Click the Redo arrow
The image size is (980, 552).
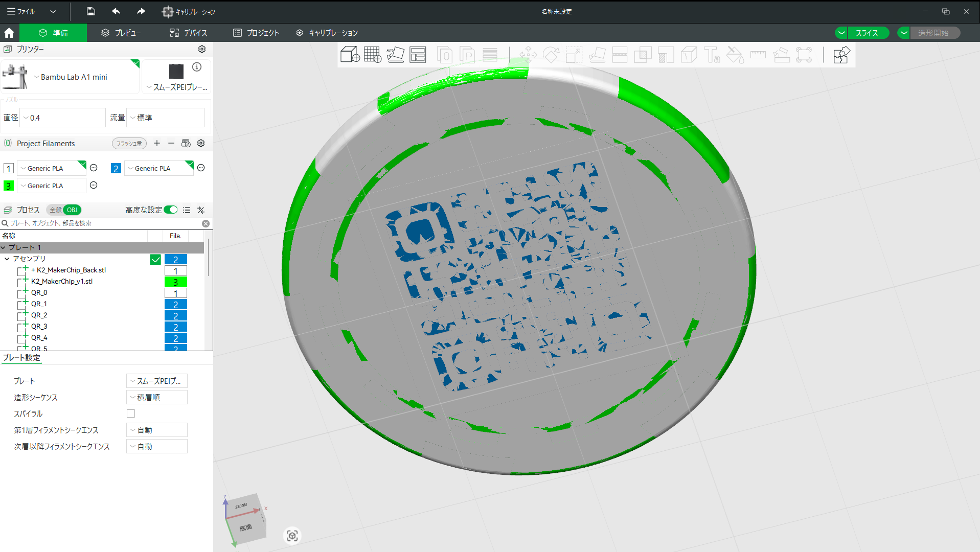141,11
